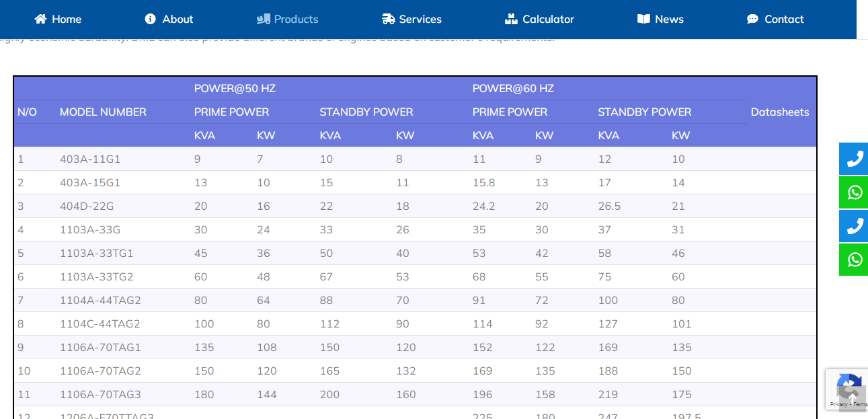This screenshot has height=419, width=868.
Task: Open the Contact menu item
Action: click(x=775, y=19)
